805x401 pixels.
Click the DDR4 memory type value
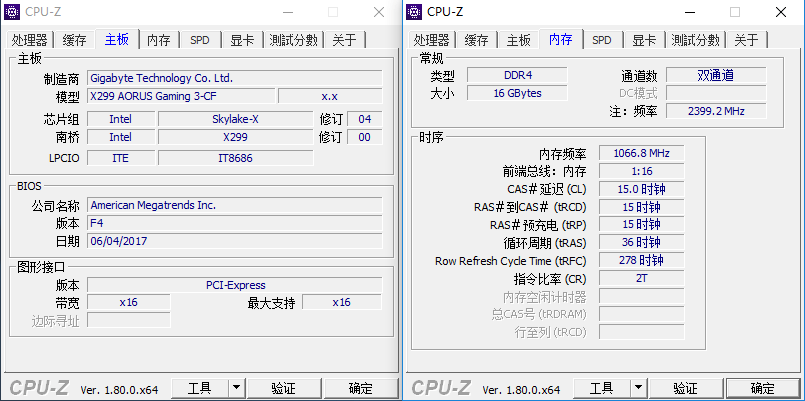point(517,75)
